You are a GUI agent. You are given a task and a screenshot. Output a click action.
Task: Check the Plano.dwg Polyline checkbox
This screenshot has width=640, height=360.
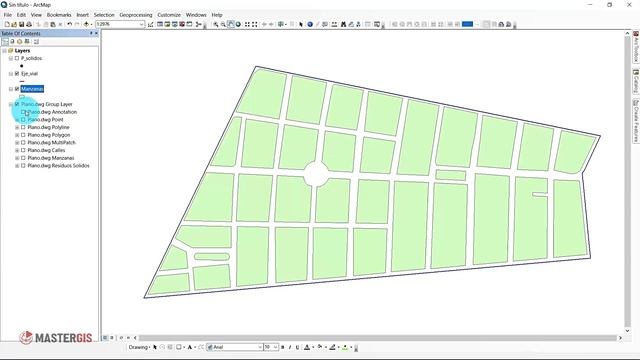[23, 127]
